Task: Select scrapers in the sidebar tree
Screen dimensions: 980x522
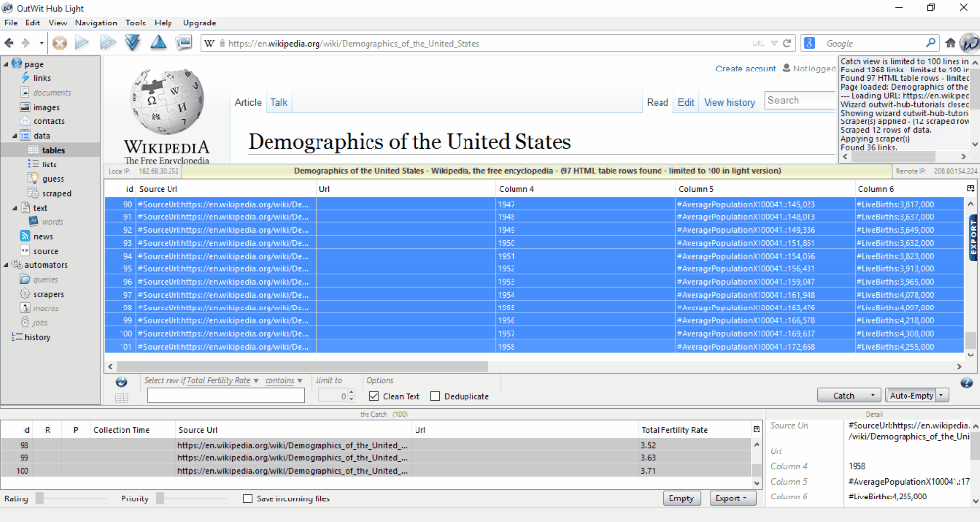Action: 48,294
